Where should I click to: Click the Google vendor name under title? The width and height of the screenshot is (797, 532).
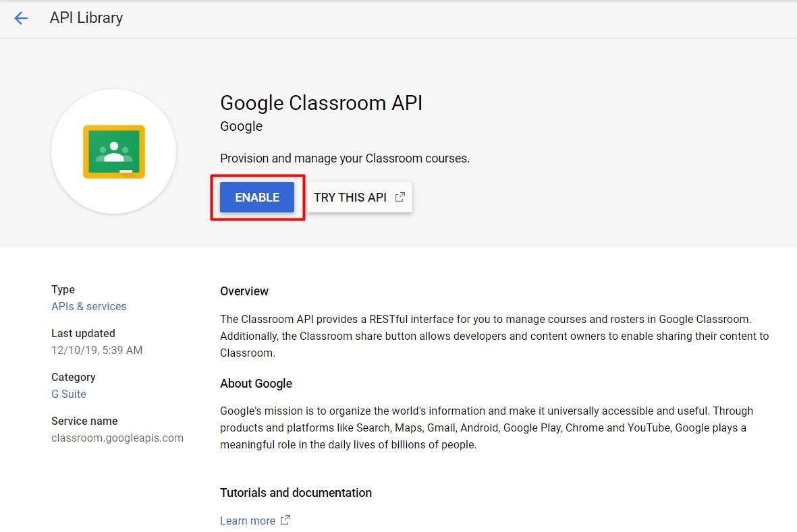click(x=241, y=126)
